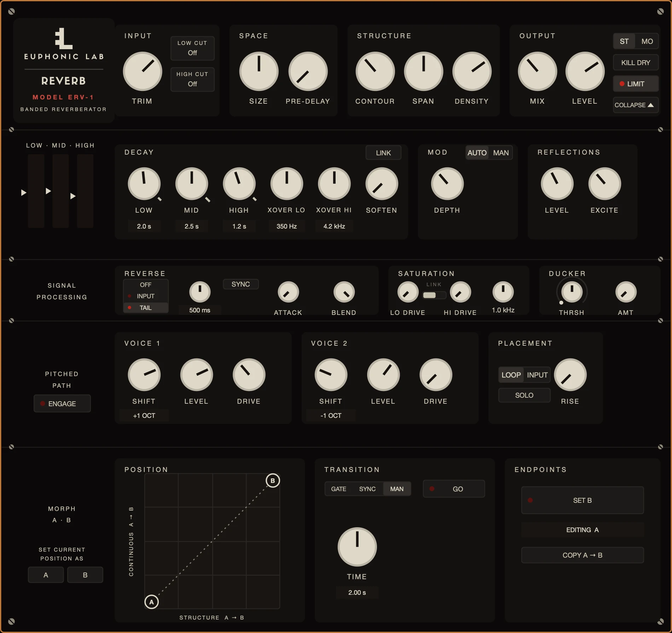Screen dimensions: 672x633
Task: Click the placement RISE knob
Action: [570, 375]
